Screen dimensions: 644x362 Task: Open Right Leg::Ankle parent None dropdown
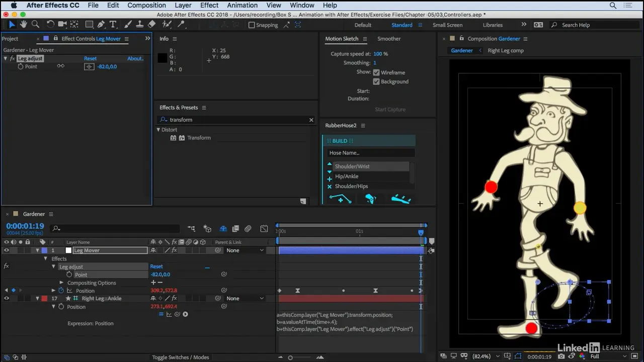tap(245, 298)
